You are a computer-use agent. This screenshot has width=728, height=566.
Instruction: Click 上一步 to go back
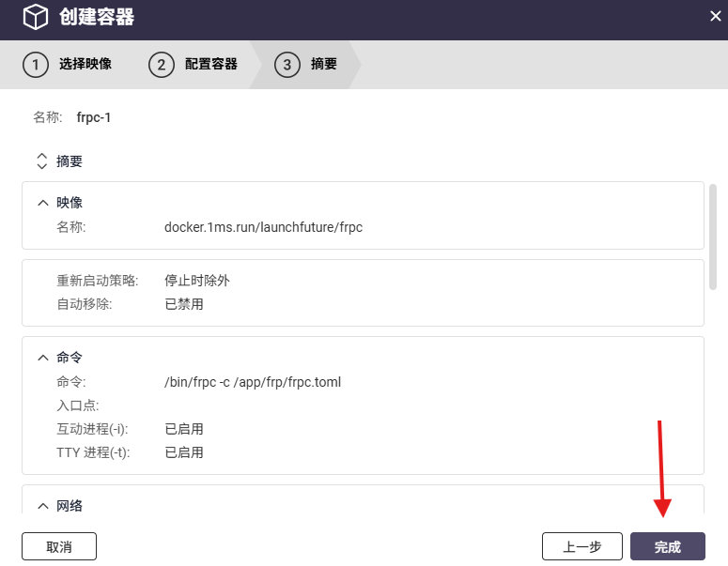point(582,546)
